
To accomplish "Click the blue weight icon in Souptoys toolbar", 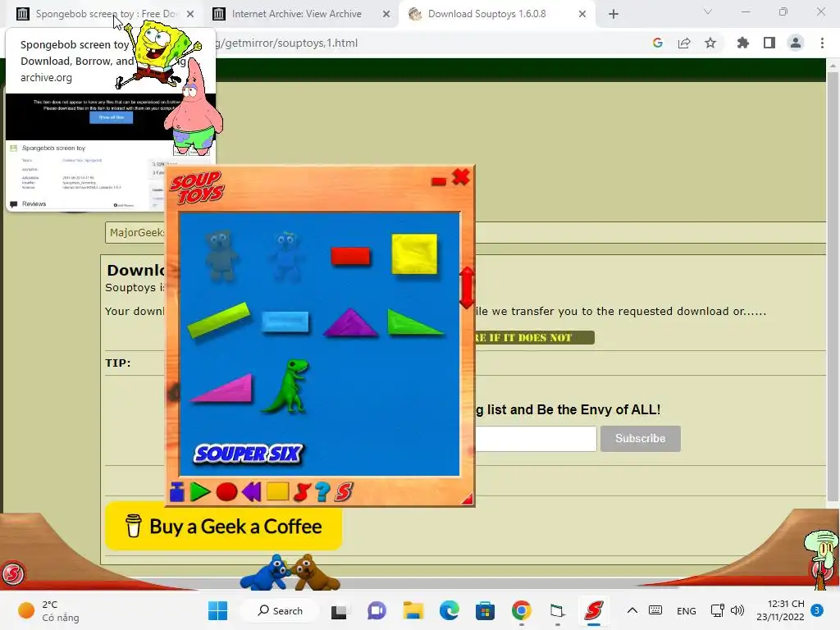I will click(177, 492).
